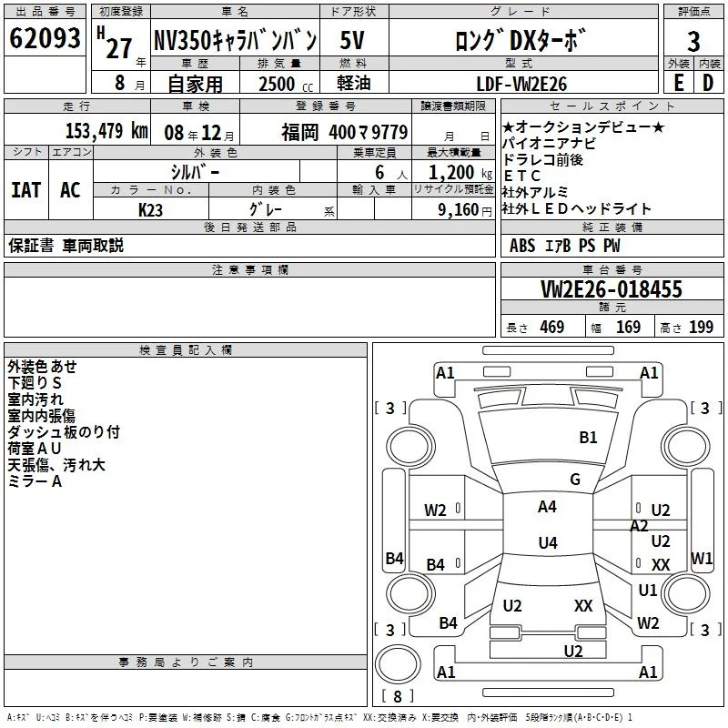
Task: Select the width value 169
Action: [x=628, y=327]
